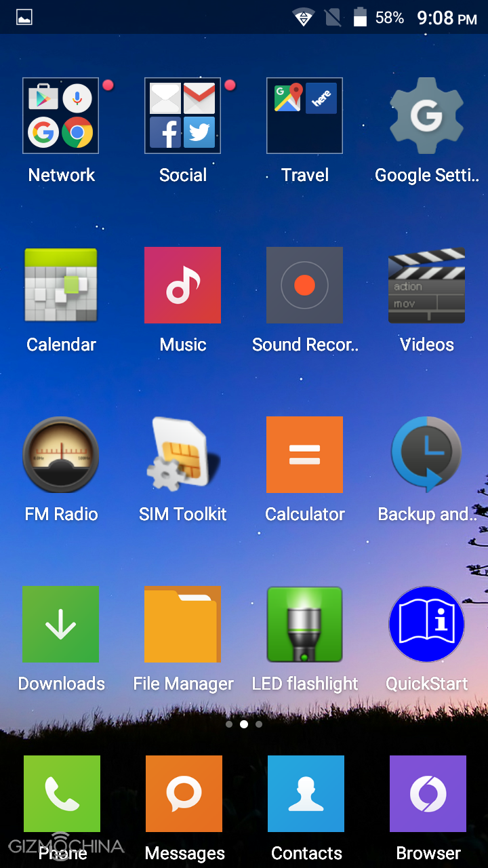
Task: Tap the Messages dock icon
Action: tap(184, 793)
